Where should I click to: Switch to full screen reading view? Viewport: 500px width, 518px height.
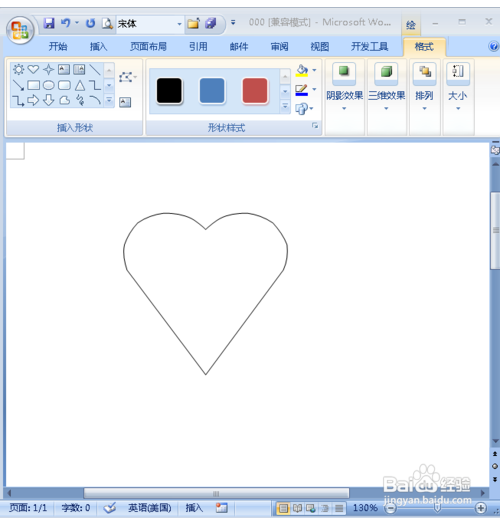297,508
